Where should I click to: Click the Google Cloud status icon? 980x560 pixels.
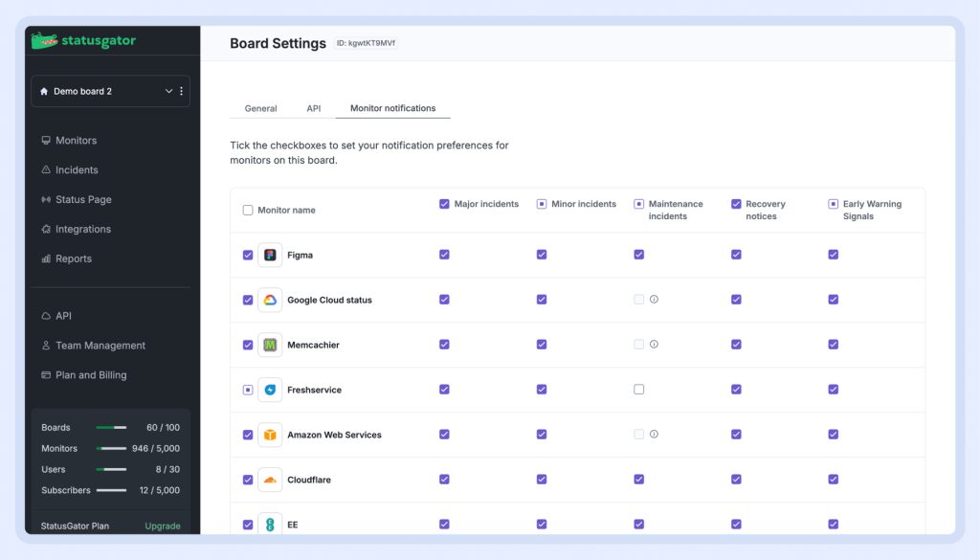point(270,301)
